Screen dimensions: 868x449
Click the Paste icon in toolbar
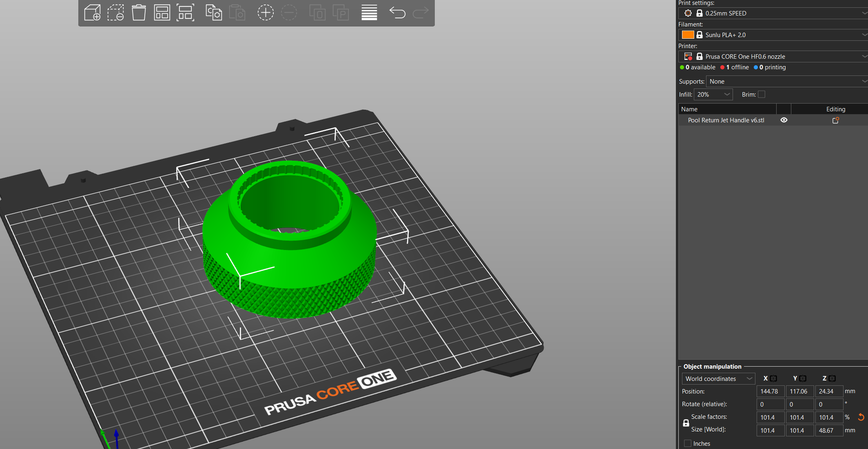(237, 13)
